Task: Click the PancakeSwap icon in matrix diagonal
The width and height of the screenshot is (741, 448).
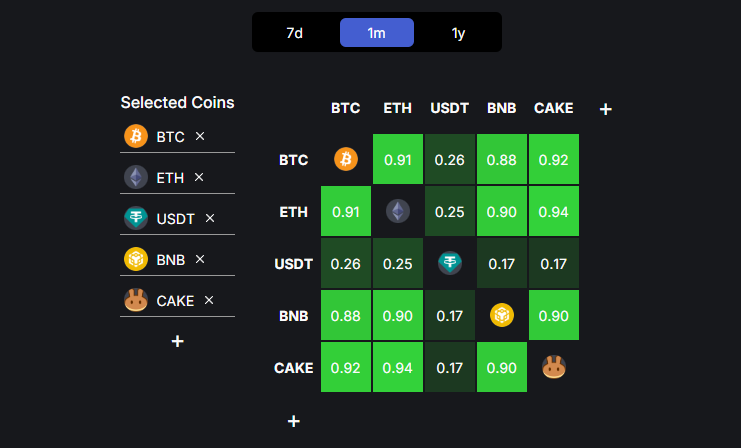Action: [x=554, y=367]
